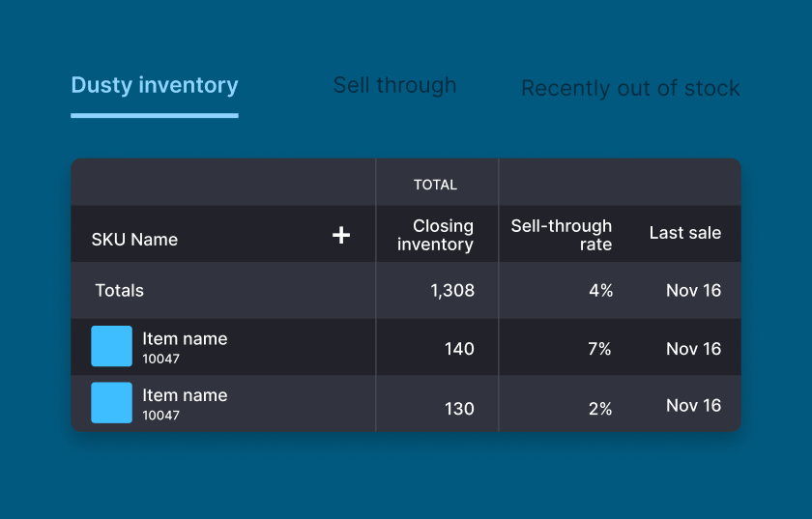Sort by the Last sale column header
Image resolution: width=812 pixels, height=519 pixels.
684,233
